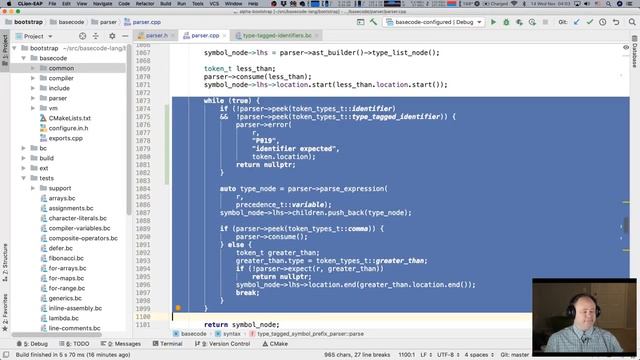This screenshot has width=640, height=360.
Task: Stop the running process button
Action: click(545, 22)
